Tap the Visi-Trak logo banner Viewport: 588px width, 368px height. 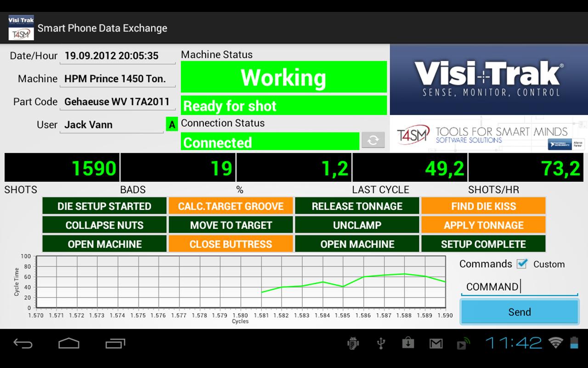coord(489,80)
